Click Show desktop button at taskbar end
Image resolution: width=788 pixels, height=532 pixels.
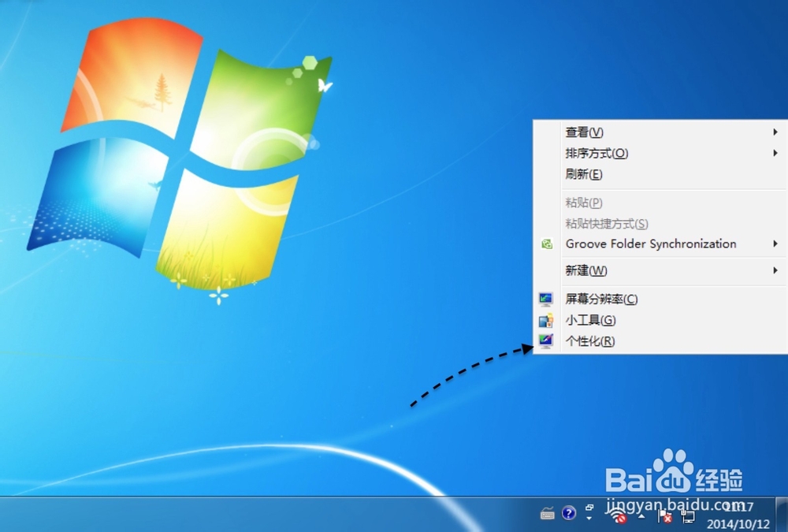pos(782,515)
